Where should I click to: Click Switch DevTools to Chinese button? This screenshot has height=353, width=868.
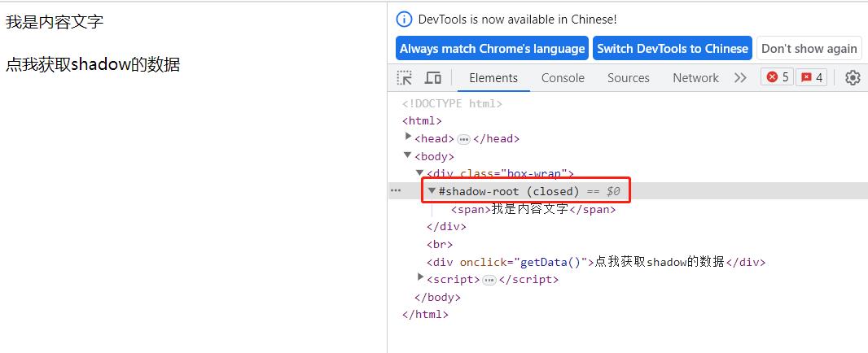[673, 48]
